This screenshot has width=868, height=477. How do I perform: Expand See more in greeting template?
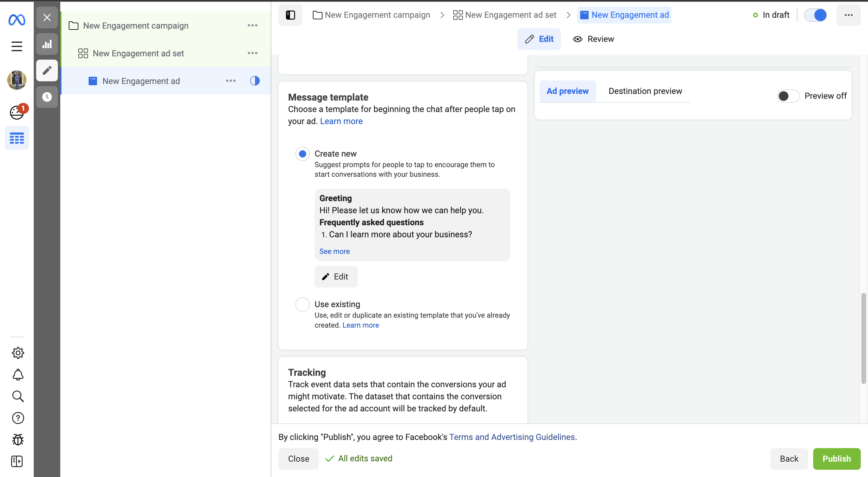[334, 251]
